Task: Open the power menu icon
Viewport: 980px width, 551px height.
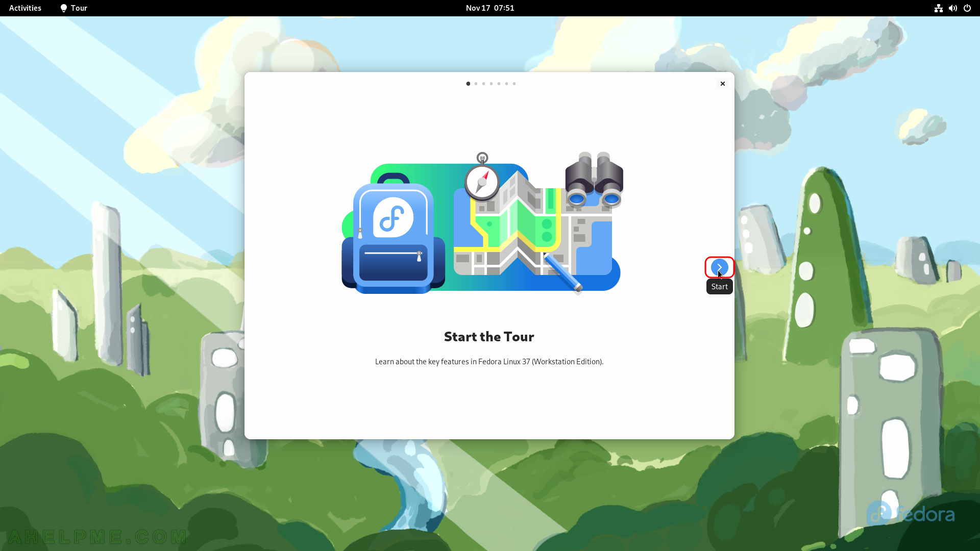Action: click(x=967, y=8)
